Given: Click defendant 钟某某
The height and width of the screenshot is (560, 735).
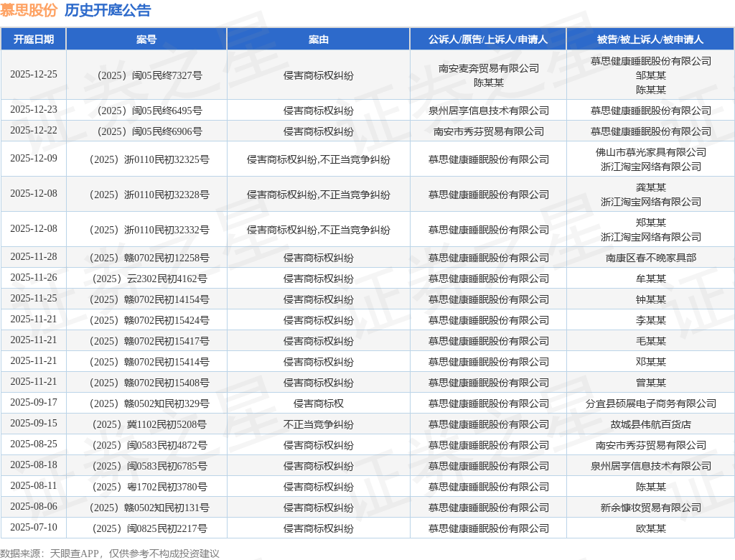Looking at the screenshot, I should 650,299.
